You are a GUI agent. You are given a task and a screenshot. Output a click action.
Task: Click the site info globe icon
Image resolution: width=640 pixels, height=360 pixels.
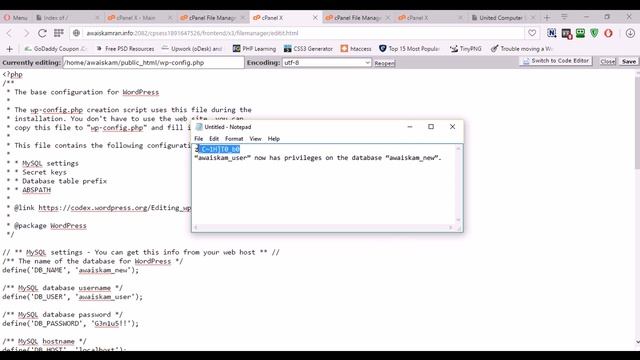coord(76,33)
